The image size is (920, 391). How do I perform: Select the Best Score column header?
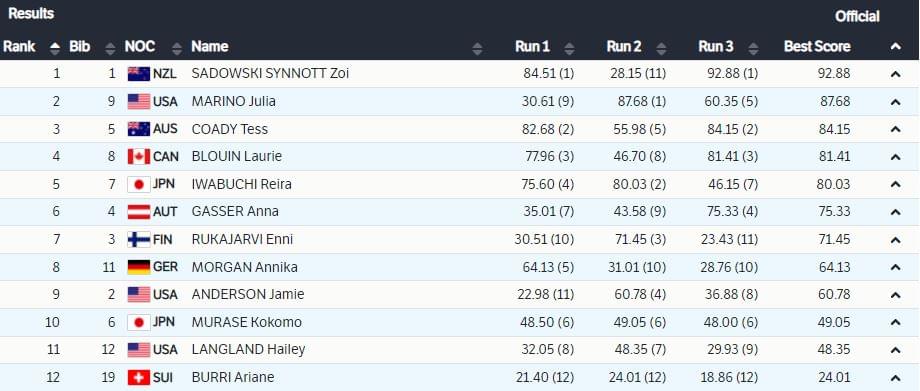point(817,46)
